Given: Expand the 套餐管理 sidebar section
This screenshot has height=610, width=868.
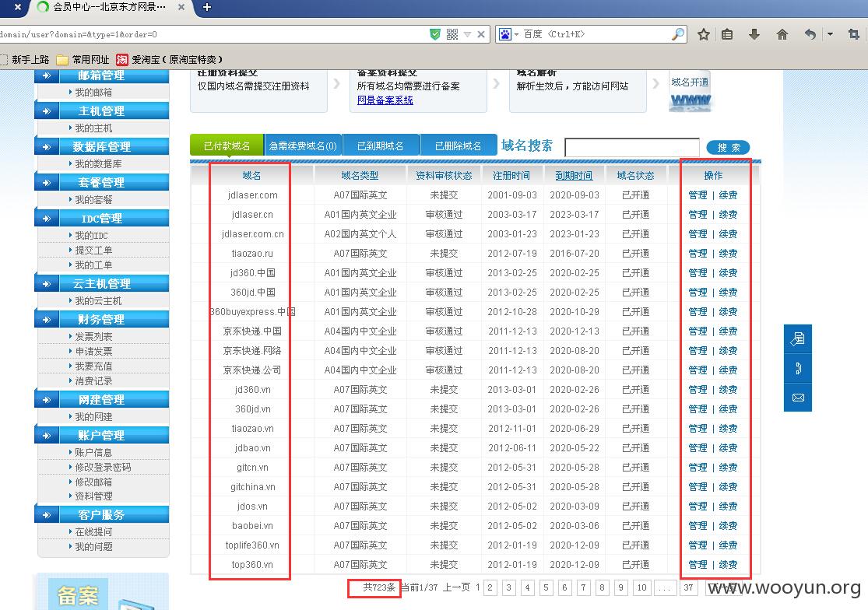Looking at the screenshot, I should [102, 183].
